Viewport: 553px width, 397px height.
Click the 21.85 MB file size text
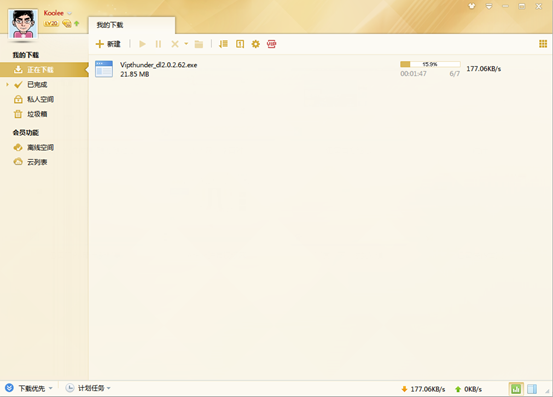(x=135, y=74)
